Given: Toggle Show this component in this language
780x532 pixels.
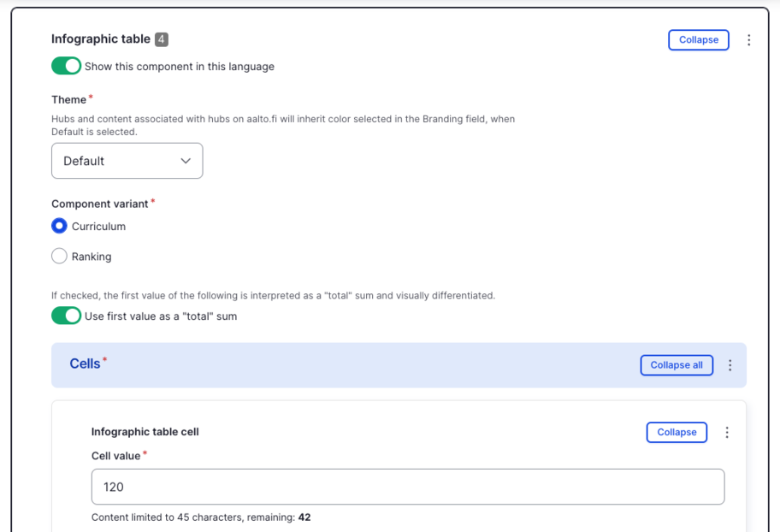Looking at the screenshot, I should point(66,66).
